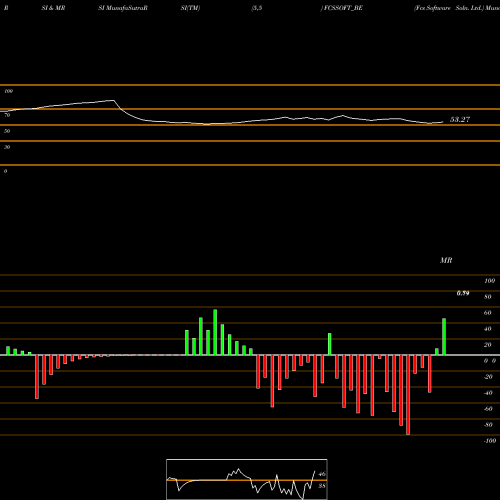This screenshot has width=500, height=500.
Task: Click the '38' value in the mini chart
Action: pyautogui.click(x=322, y=486)
